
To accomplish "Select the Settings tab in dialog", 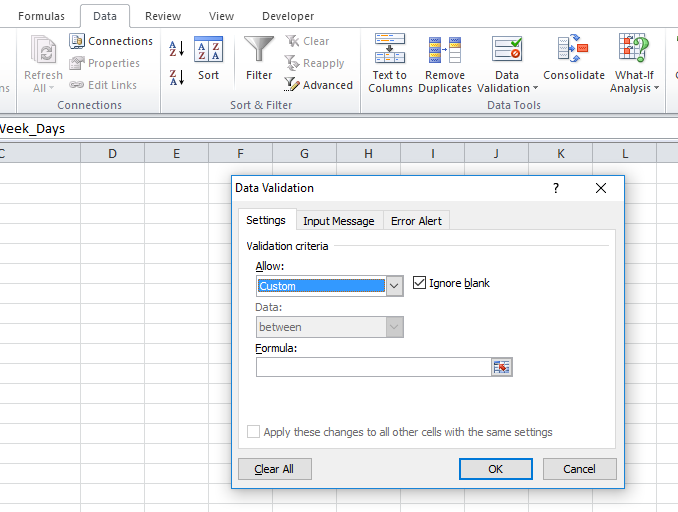I will (x=266, y=220).
